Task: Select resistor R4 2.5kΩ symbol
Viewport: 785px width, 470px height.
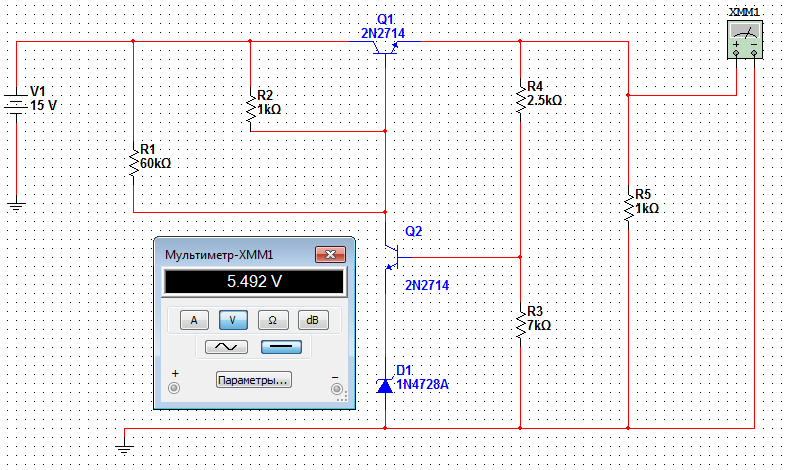Action: pos(521,99)
